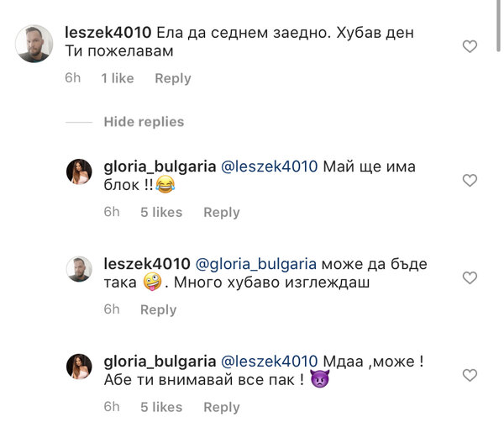
Task: View '5 likes' on last gloria_bulgaria reply
Action: (161, 407)
